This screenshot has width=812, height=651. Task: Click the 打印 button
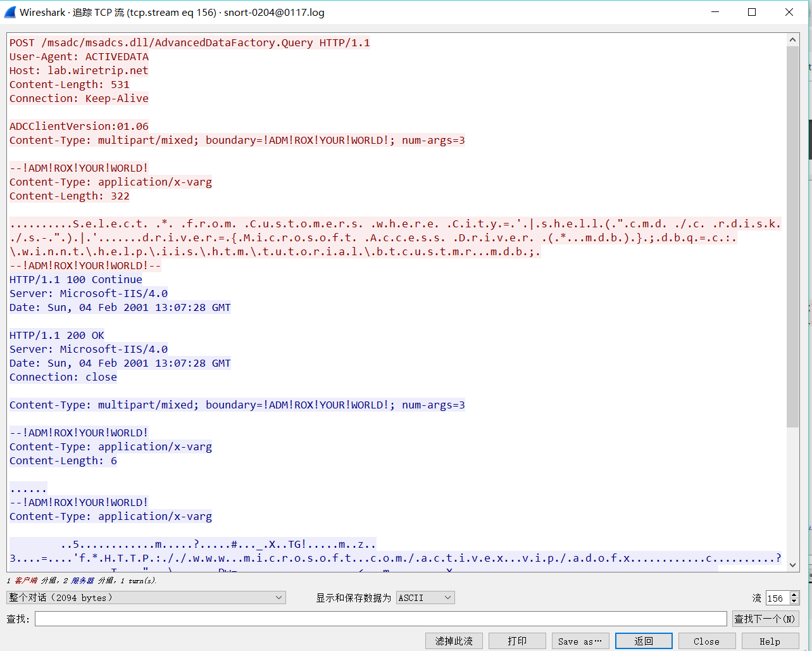517,641
